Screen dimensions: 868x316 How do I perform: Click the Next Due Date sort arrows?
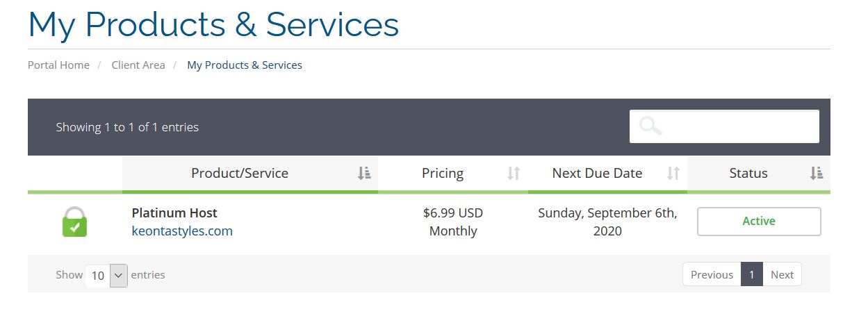coord(673,174)
